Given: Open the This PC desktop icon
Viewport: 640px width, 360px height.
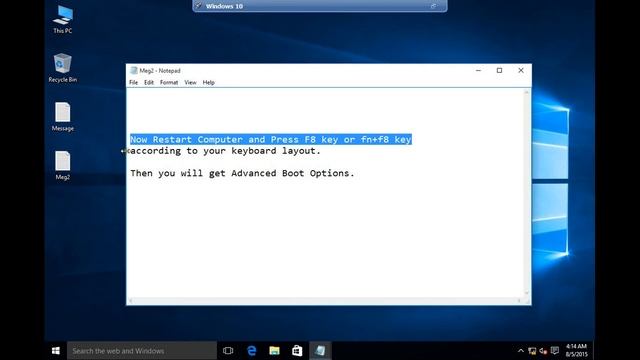Looking at the screenshot, I should (x=62, y=19).
